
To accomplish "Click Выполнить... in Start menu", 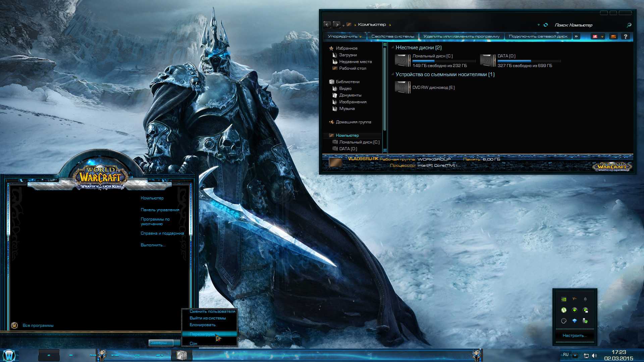I will pyautogui.click(x=153, y=245).
